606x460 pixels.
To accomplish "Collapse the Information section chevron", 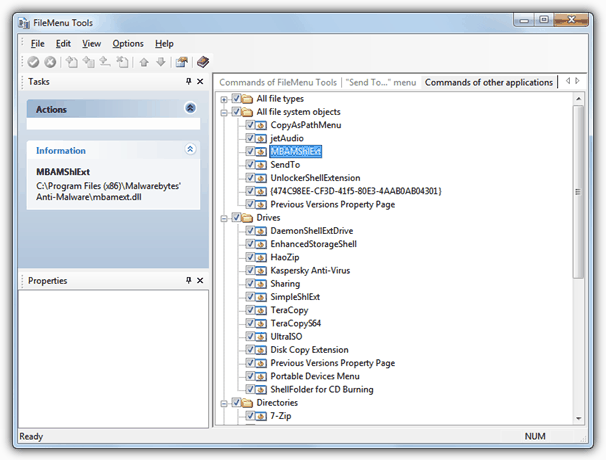I will click(190, 149).
